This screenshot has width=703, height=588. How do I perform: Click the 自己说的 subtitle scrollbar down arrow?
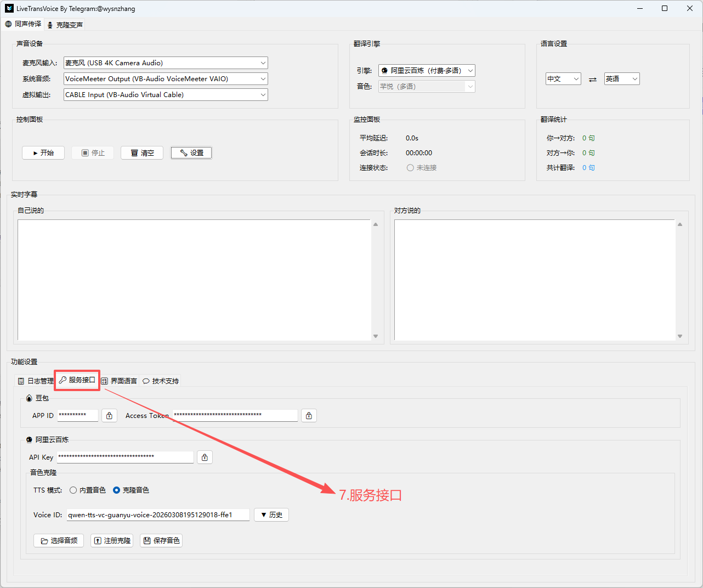pos(376,336)
